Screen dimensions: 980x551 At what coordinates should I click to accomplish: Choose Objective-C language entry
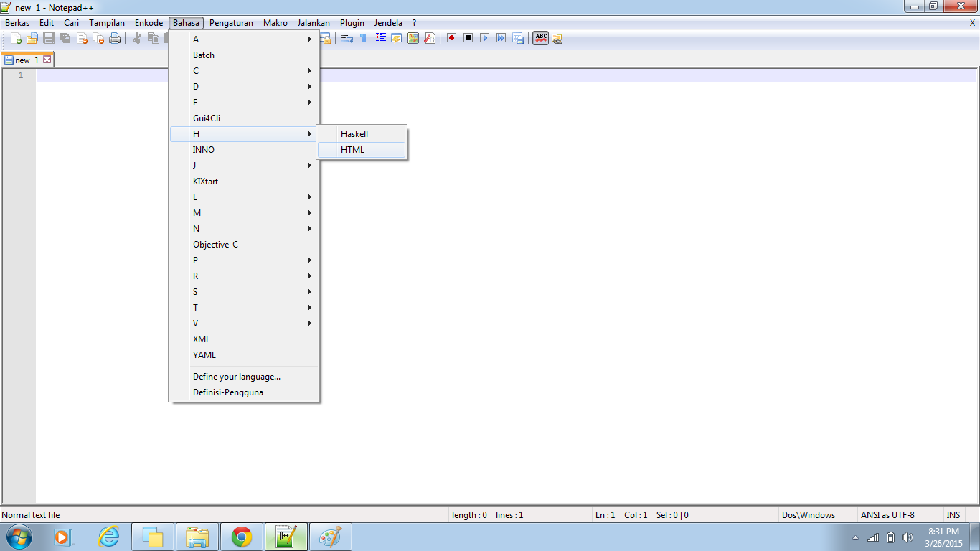[244, 245]
